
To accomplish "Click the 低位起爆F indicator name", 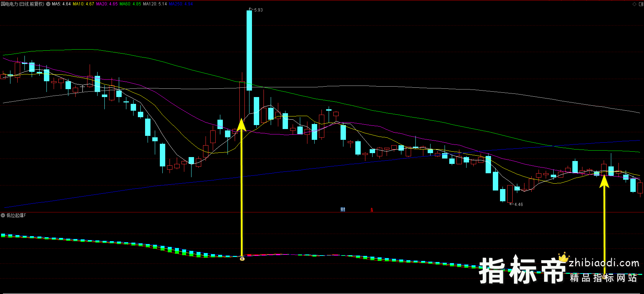I will click(16, 215).
